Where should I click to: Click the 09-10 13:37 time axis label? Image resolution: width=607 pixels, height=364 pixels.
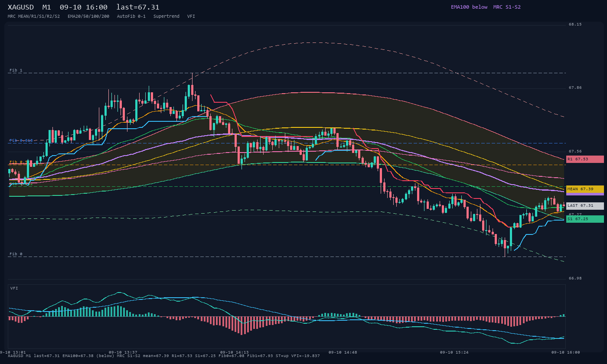[x=123, y=352]
